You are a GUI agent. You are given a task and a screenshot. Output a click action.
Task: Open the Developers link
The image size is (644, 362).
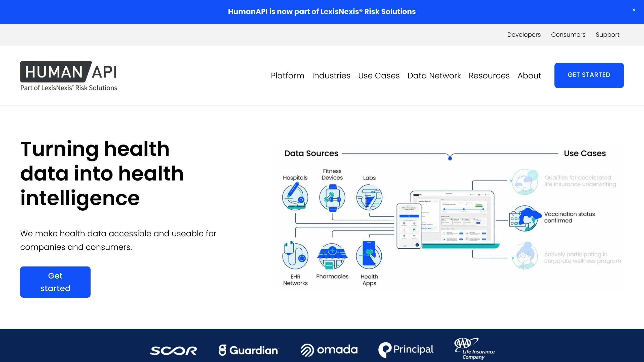tap(524, 35)
